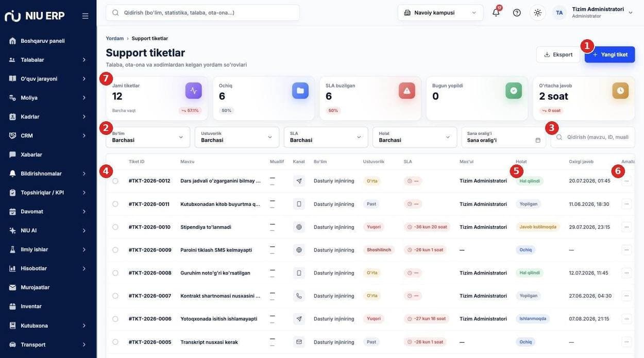
Task: Expand the Talabalar sidebar menu
Action: tap(48, 60)
